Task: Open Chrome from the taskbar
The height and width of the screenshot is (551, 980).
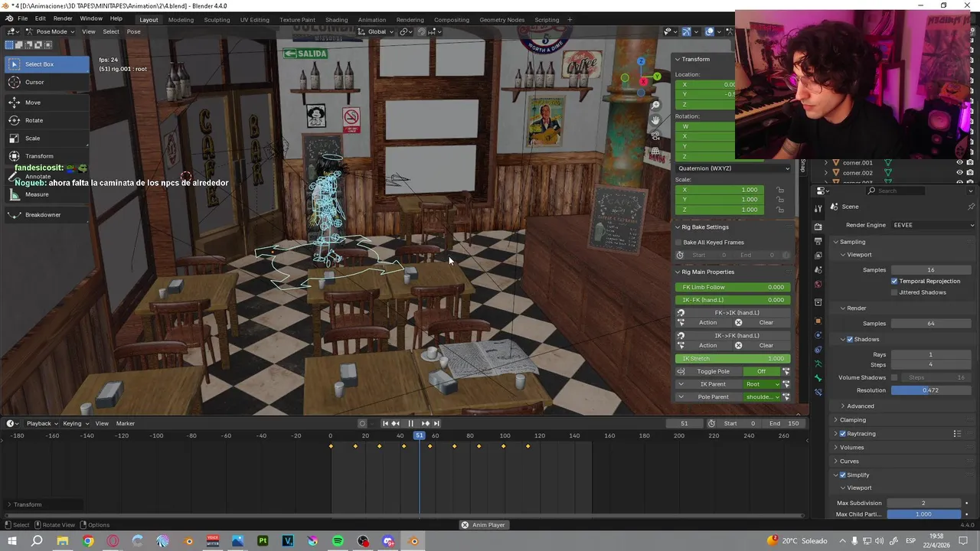Action: [88, 541]
